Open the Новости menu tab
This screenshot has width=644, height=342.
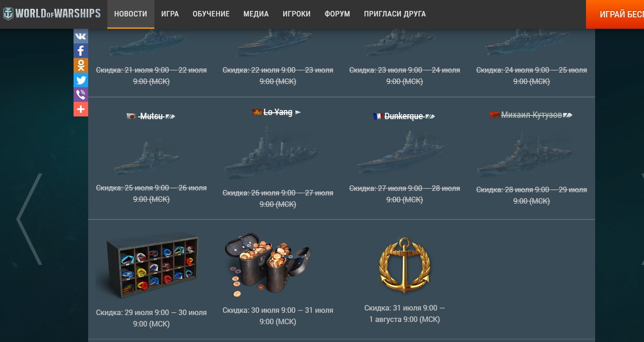pyautogui.click(x=131, y=14)
